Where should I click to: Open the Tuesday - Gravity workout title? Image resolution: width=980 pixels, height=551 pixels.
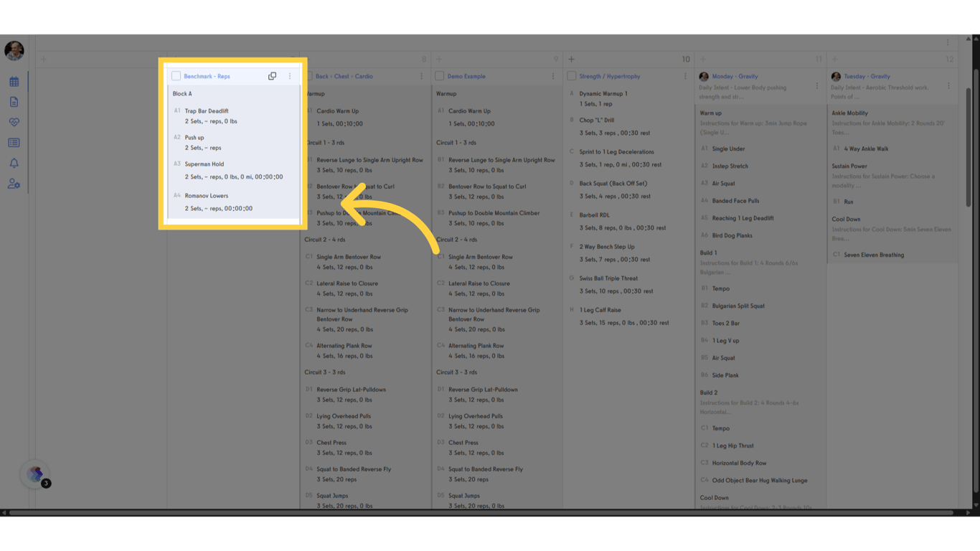(x=867, y=76)
